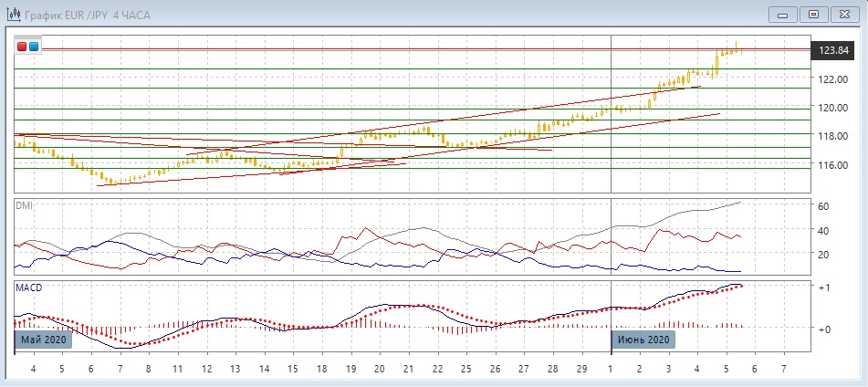868x387 pixels.
Task: Maximize the EUR/JPY chart window
Action: click(x=814, y=14)
